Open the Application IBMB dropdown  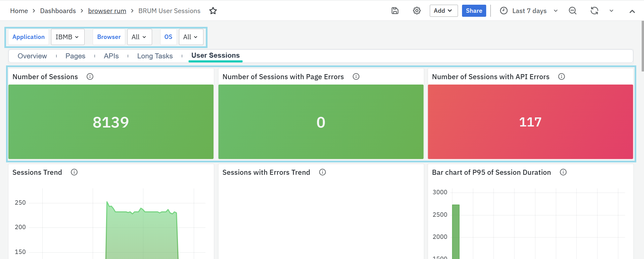point(67,37)
